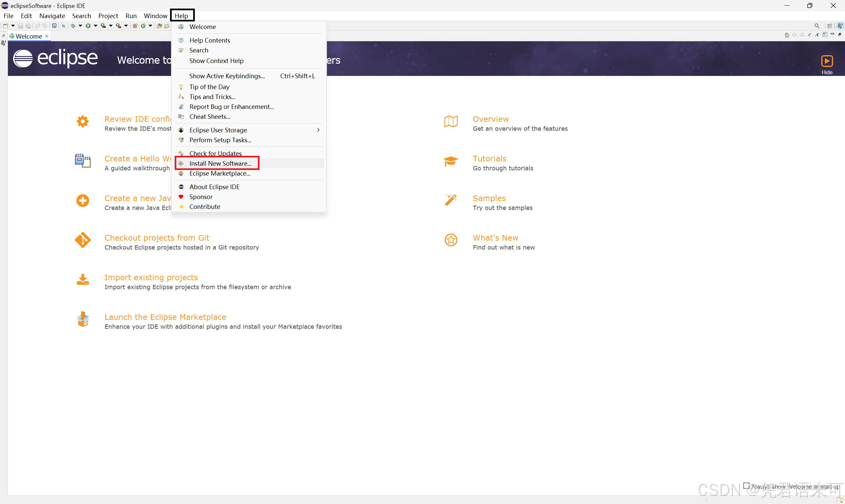The width and height of the screenshot is (845, 504).
Task: Open the Window menu
Action: point(156,16)
